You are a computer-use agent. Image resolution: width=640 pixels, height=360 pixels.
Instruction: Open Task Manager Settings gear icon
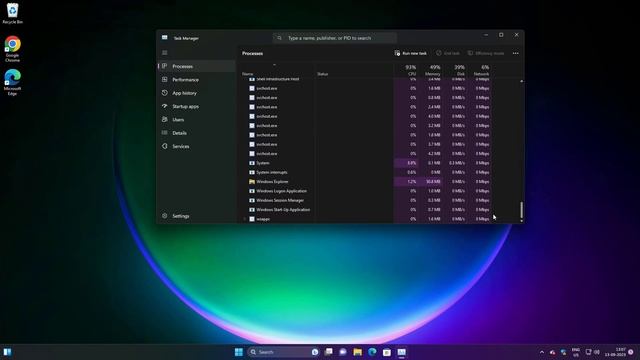[164, 216]
